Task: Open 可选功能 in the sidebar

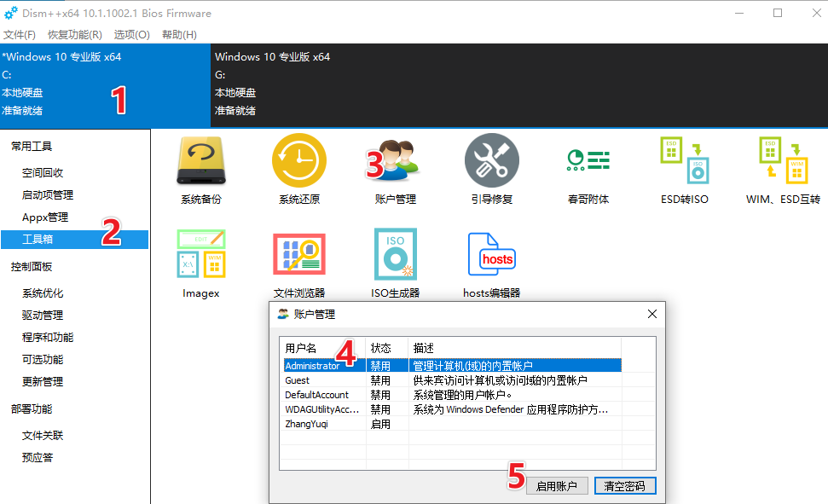Action: coord(43,360)
